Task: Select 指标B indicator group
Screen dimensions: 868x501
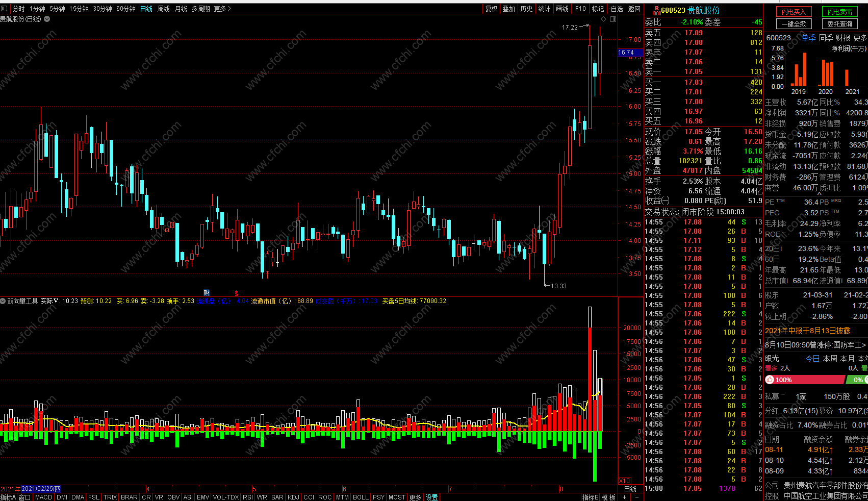Action: click(x=591, y=497)
